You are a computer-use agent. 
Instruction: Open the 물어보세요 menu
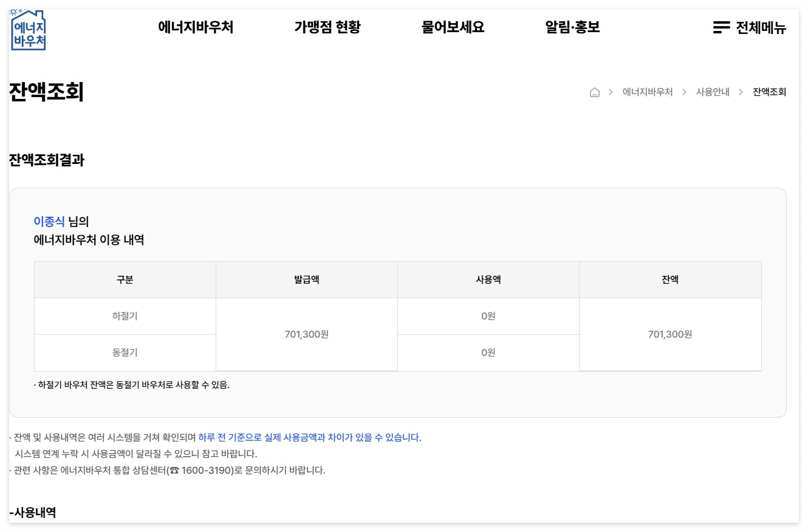(x=453, y=27)
